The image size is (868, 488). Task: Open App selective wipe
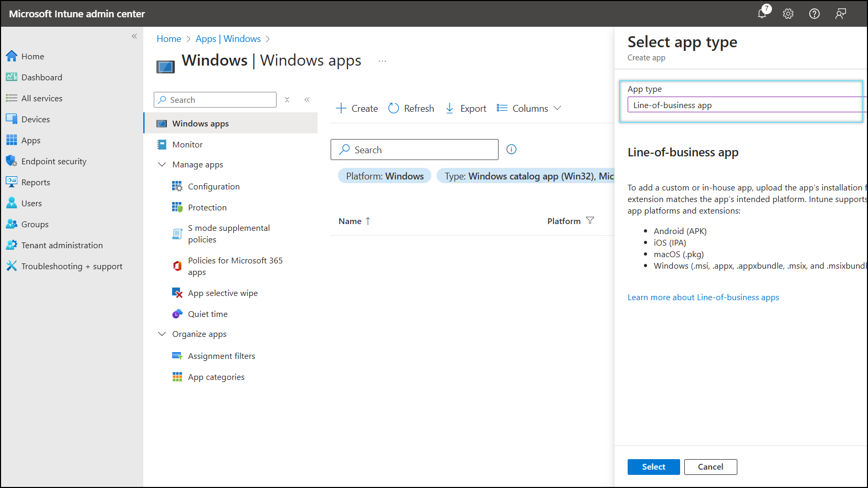223,293
